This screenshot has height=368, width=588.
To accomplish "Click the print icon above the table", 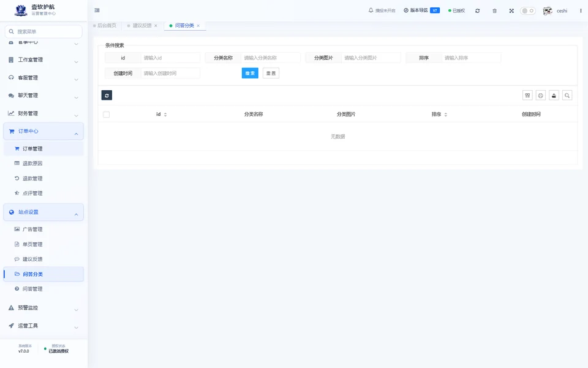I will [x=541, y=96].
